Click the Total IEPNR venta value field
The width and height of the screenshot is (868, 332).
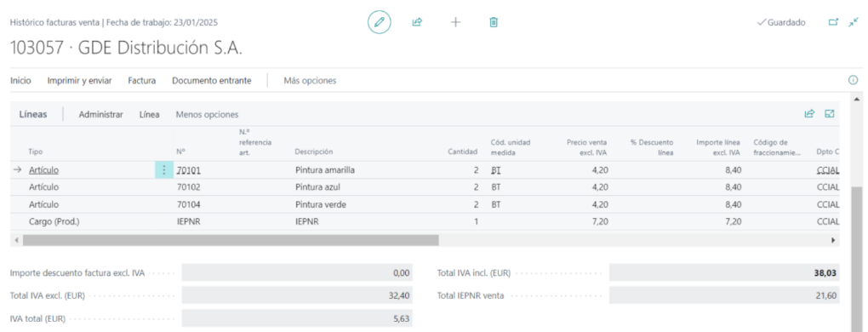click(x=724, y=295)
